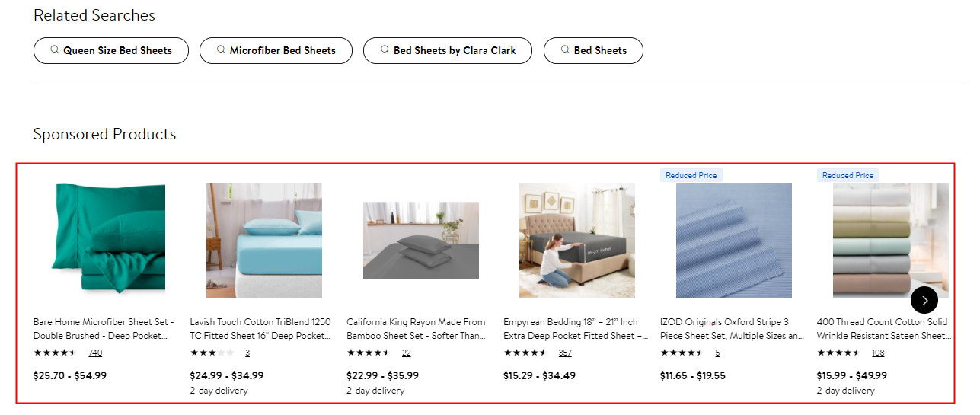Viewport: 980px width, 415px height.
Task: Open Bed Sheets by Clara Clark search
Action: 448,50
